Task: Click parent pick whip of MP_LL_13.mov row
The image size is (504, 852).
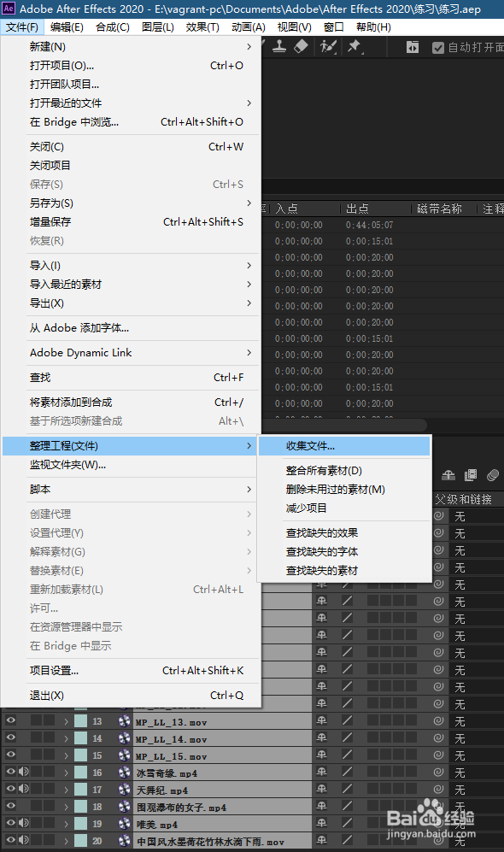Action: [438, 721]
